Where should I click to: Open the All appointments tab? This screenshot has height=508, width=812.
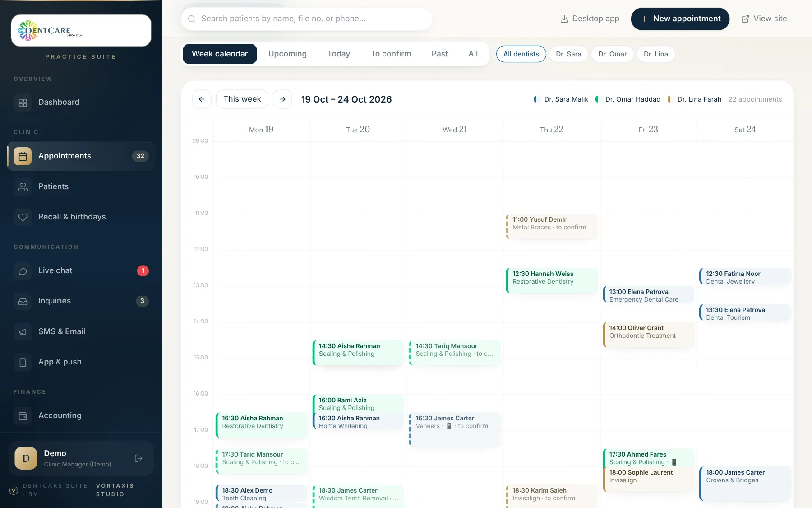(473, 54)
